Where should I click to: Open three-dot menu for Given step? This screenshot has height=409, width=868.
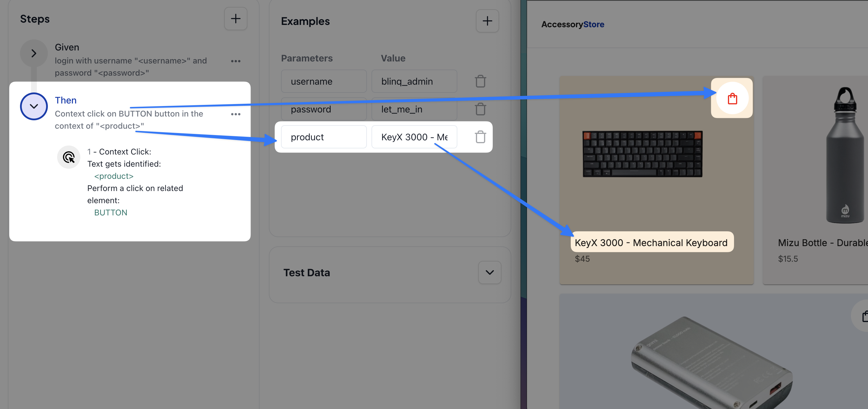click(x=235, y=61)
